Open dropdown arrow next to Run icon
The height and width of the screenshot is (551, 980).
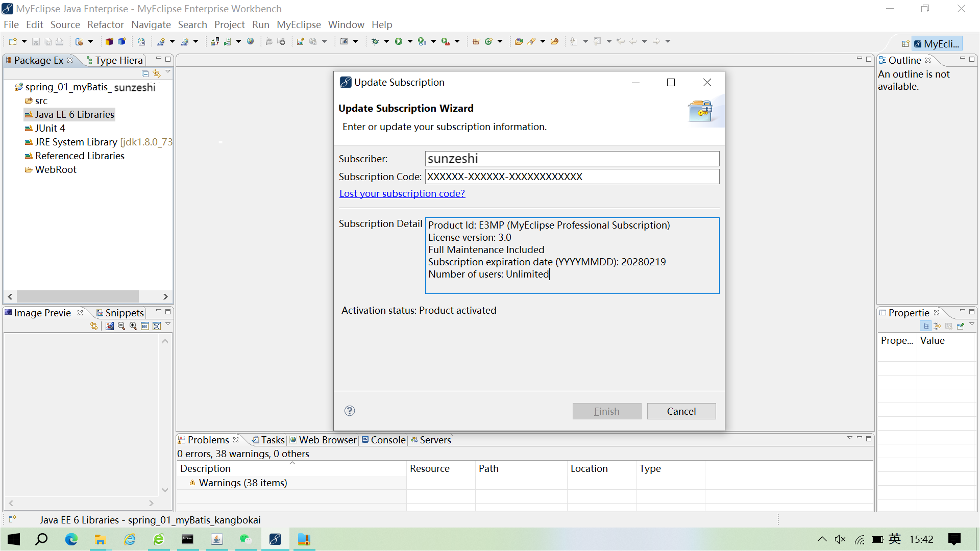(410, 41)
